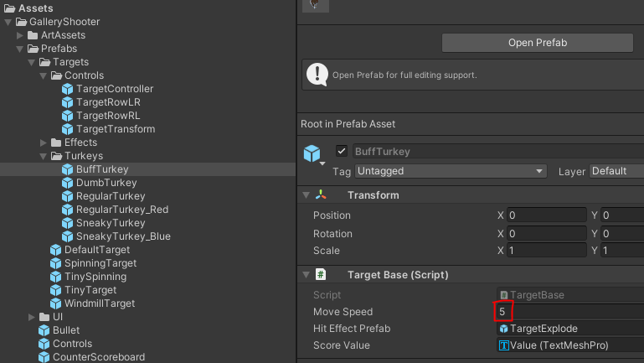
Task: Toggle the BuffTurkey active checkbox
Action: [342, 152]
